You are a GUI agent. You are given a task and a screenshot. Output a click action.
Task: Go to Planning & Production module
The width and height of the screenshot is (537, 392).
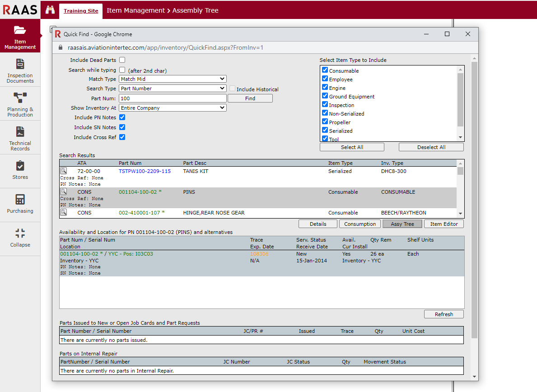coord(20,104)
